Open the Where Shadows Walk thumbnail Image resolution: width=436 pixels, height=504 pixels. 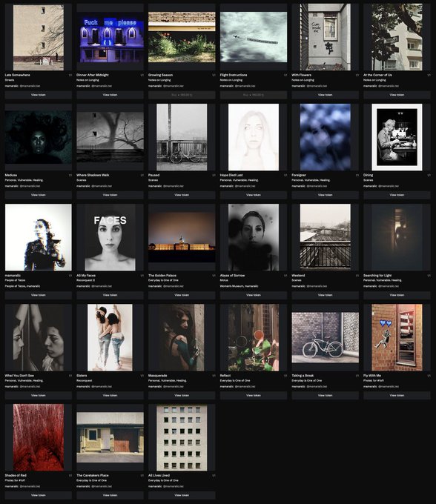coord(110,137)
